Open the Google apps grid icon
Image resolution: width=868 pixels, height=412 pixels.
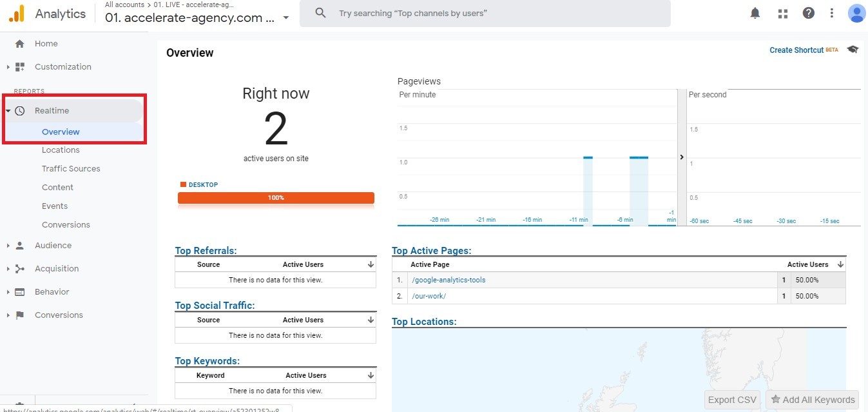783,14
